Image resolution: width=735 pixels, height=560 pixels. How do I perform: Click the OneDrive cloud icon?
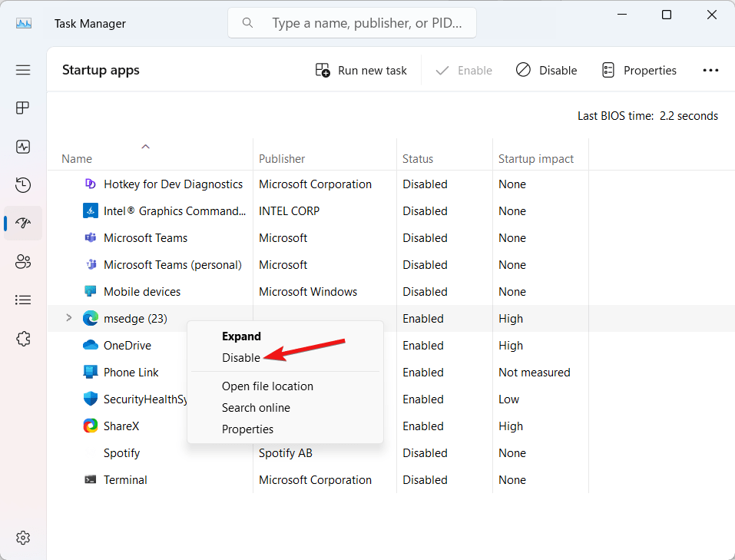coord(90,345)
